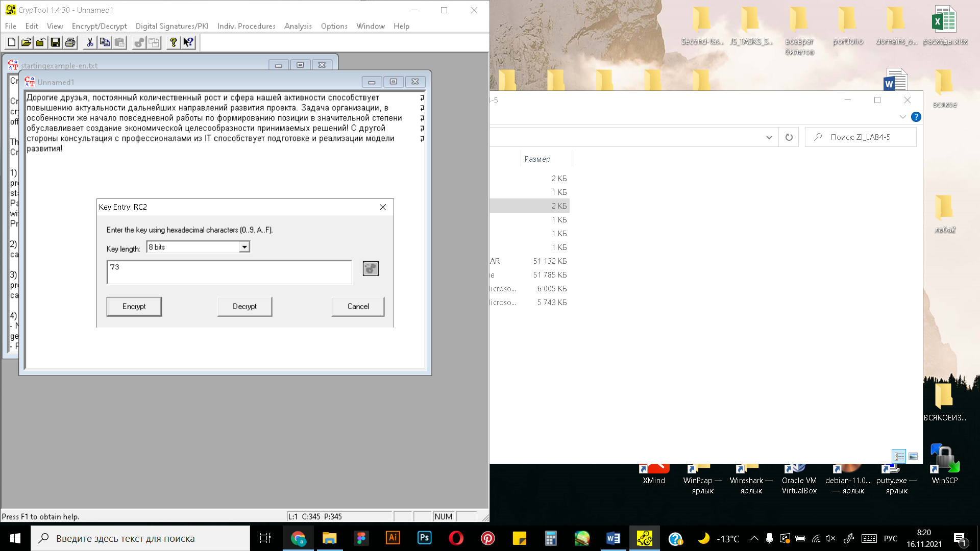Open Task View on the taskbar

pyautogui.click(x=265, y=538)
